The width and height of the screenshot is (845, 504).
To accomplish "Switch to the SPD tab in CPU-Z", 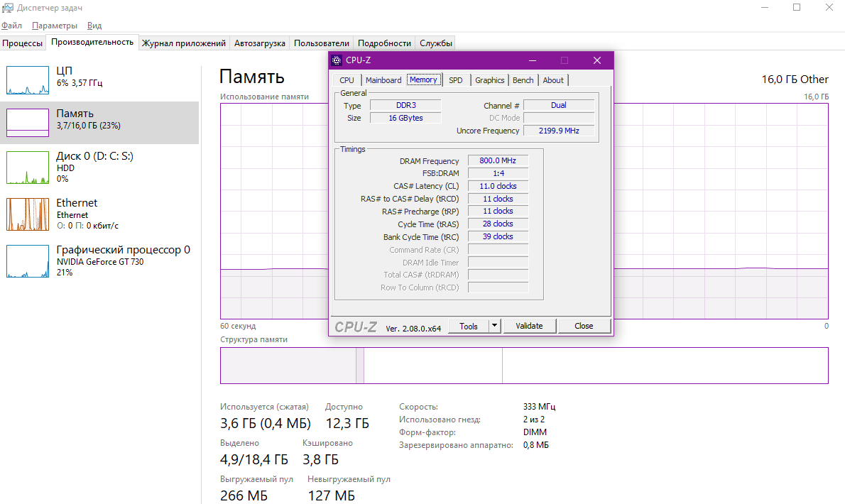I will (455, 80).
